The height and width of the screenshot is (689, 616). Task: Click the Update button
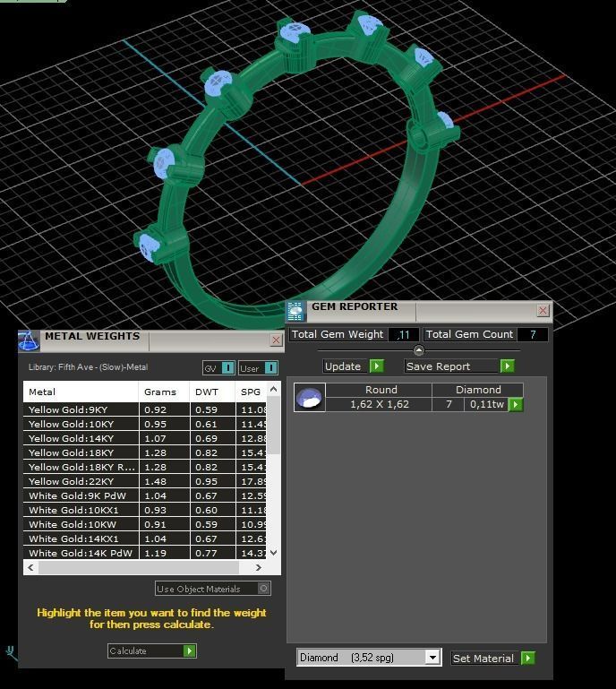(346, 366)
